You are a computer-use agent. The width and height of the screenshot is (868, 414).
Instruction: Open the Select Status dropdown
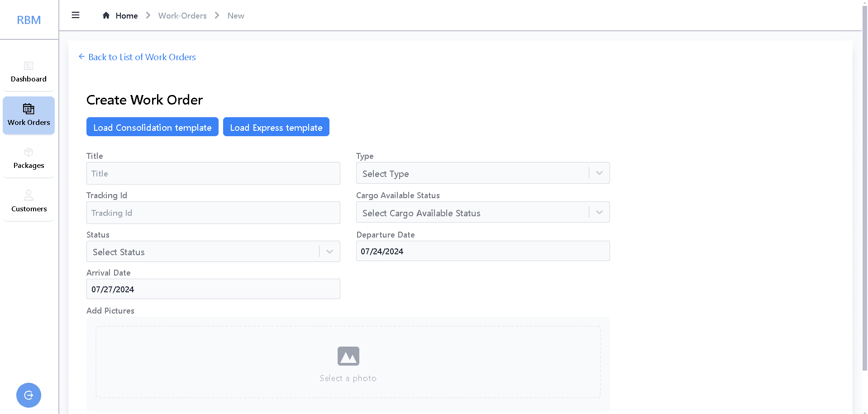213,252
